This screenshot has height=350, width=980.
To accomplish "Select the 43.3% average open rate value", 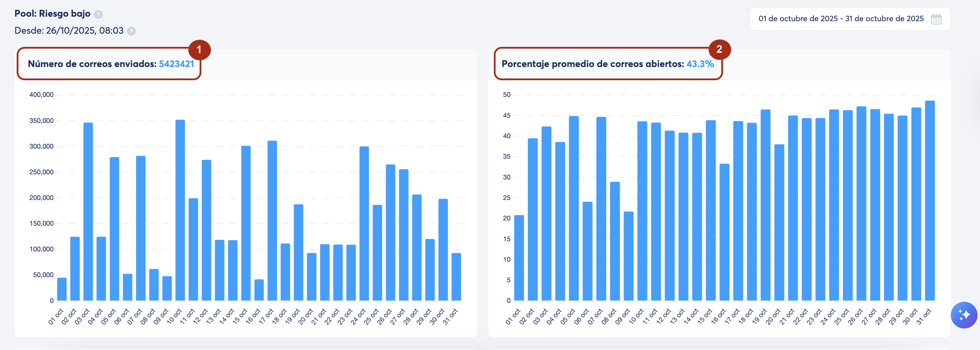I will 699,64.
